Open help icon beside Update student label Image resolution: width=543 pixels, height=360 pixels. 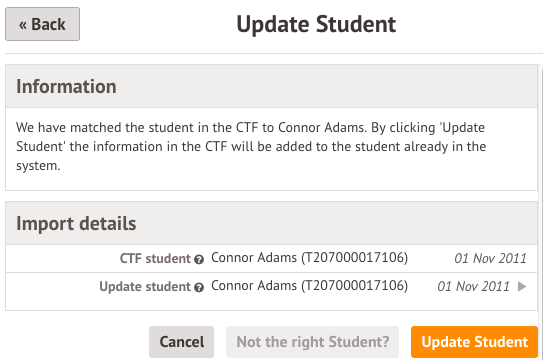(x=199, y=287)
